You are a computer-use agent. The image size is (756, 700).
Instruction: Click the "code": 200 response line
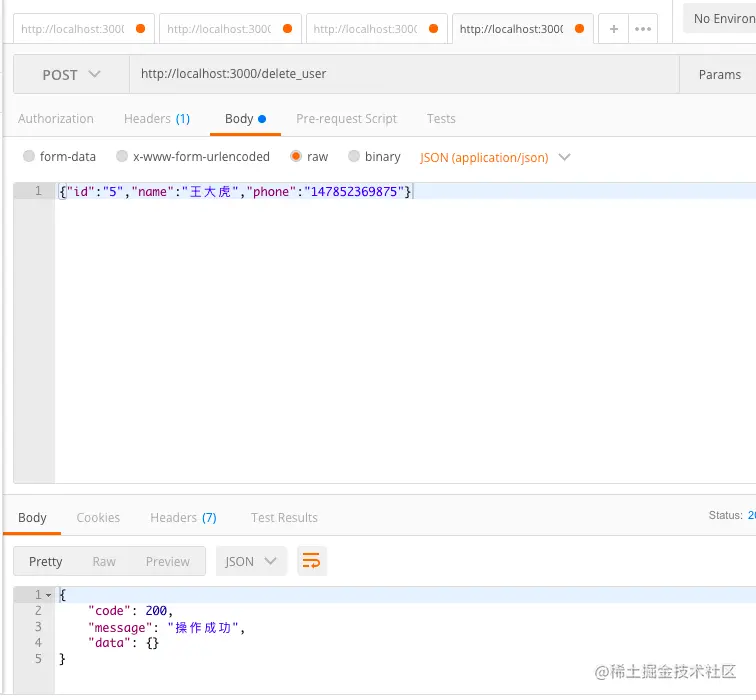131,611
